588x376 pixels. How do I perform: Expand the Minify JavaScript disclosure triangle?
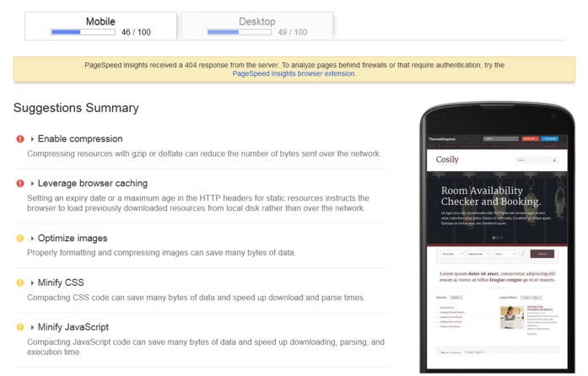32,327
